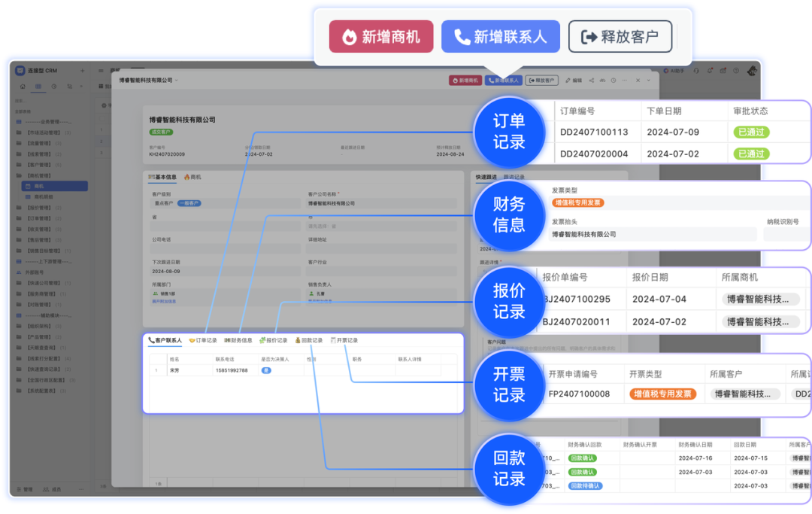The image size is (812, 514).
Task: Click the share icon in the record toolbar
Action: pyautogui.click(x=591, y=80)
